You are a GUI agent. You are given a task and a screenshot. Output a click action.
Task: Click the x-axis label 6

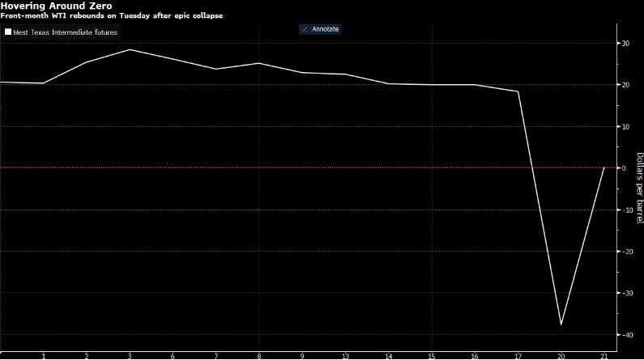tap(173, 356)
